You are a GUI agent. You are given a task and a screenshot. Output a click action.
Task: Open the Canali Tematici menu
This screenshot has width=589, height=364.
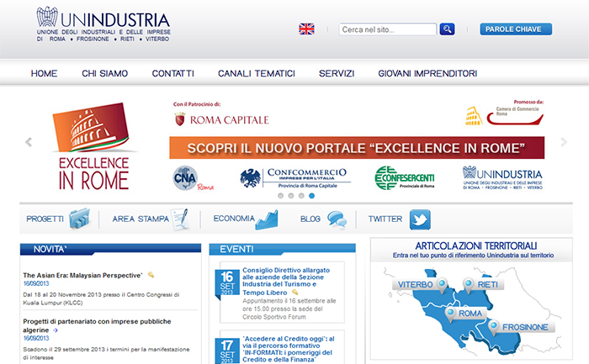pos(257,73)
